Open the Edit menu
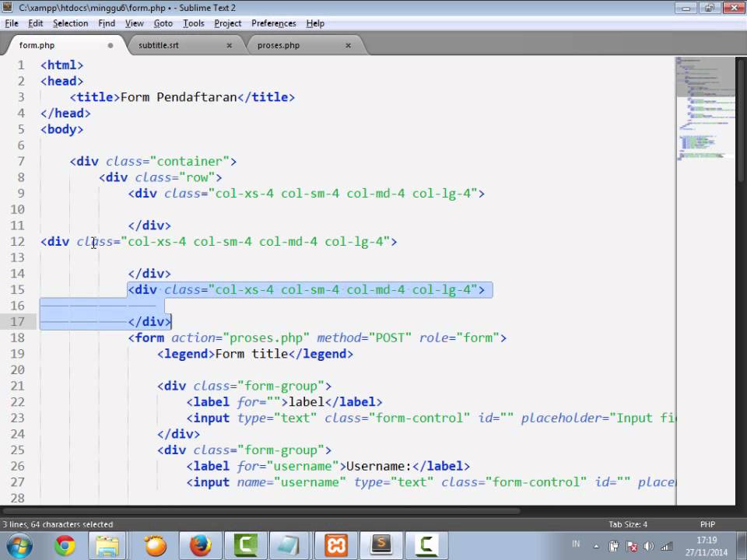 tap(35, 23)
